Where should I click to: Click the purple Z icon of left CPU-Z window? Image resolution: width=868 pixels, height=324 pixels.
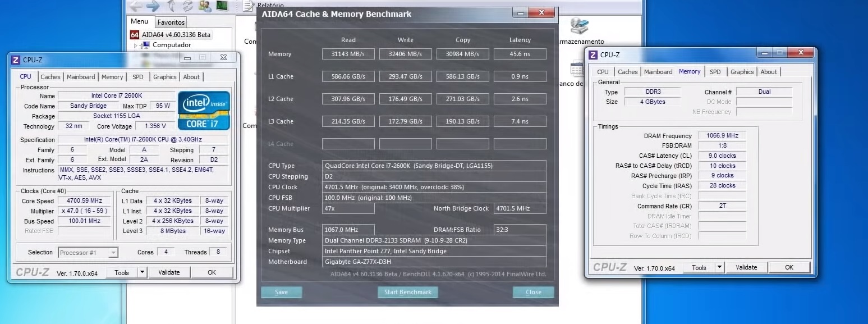point(16,60)
